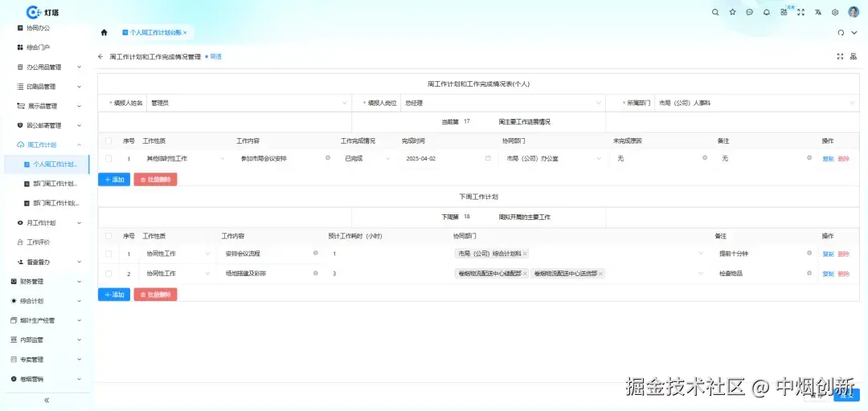Check the row checkbox for 其他临时性工作
The height and width of the screenshot is (411, 868).
pos(108,158)
